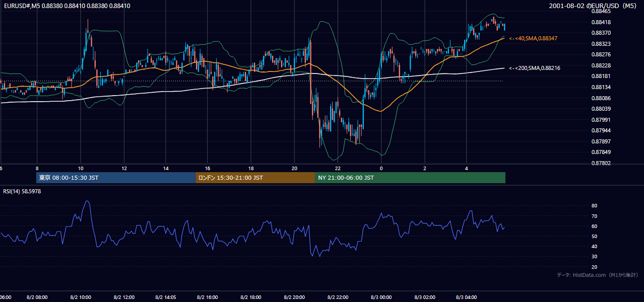The width and height of the screenshot is (644, 302).
Task: Click hour tick 8 under price chart
Action: click(37, 169)
